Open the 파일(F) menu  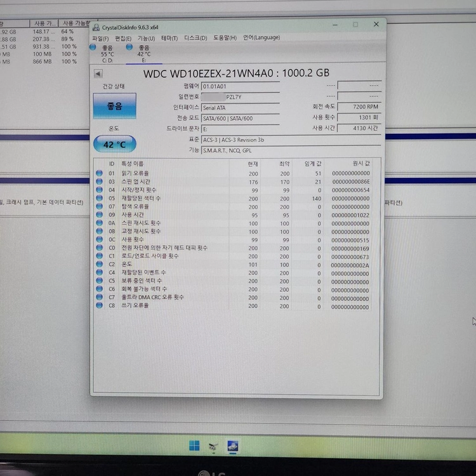point(100,39)
